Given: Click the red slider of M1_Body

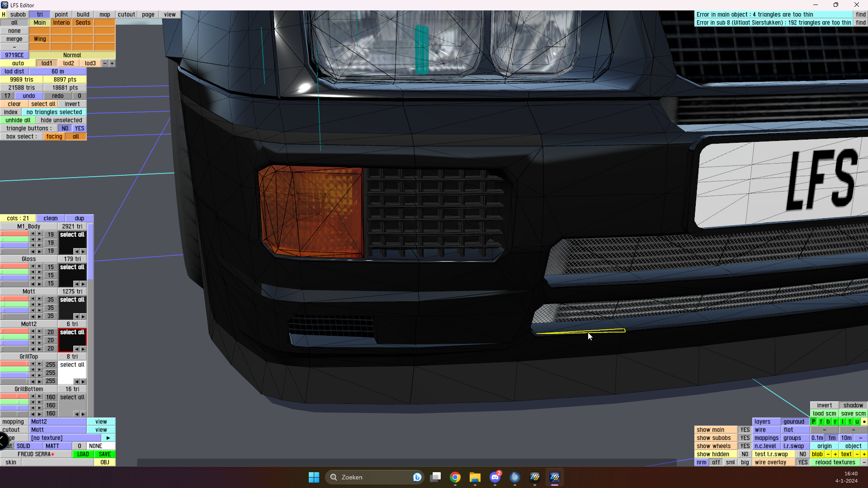Looking at the screenshot, I should coord(14,234).
